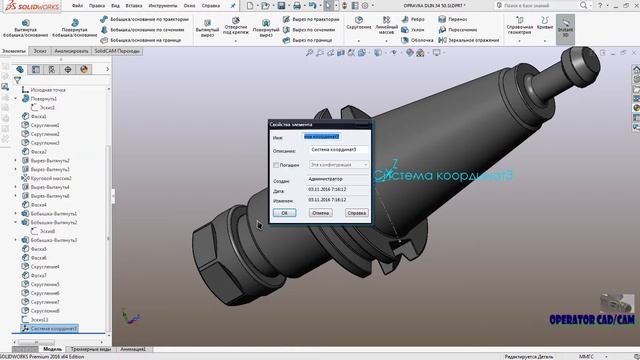Screen dimensions: 640x360
Task: Choose Lofted Cut (Вырез по сечениям)
Action: (x=309, y=30)
